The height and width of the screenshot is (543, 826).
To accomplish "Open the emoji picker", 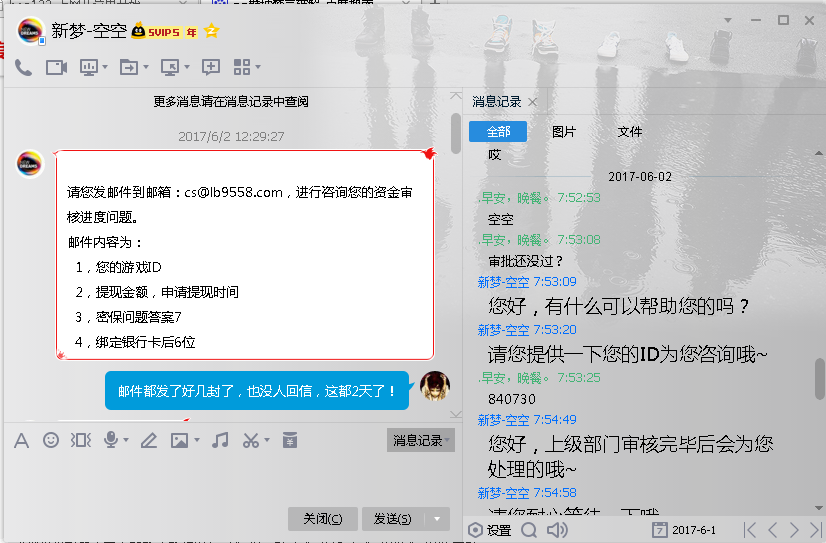I will pos(51,440).
